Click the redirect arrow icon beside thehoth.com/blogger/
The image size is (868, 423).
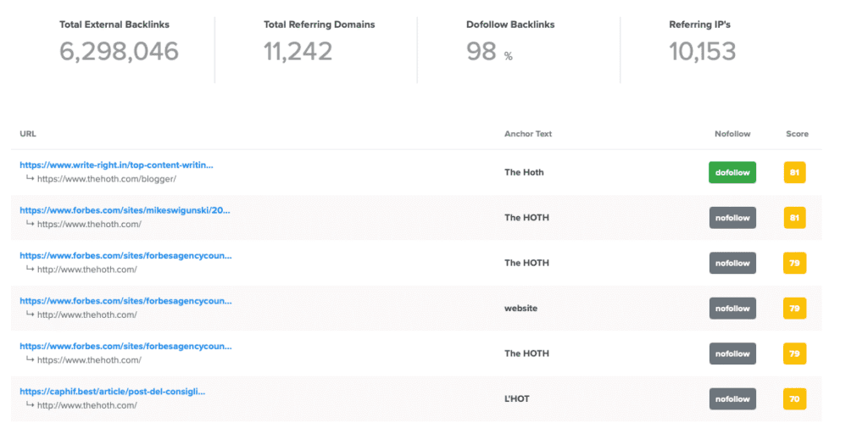(30, 179)
